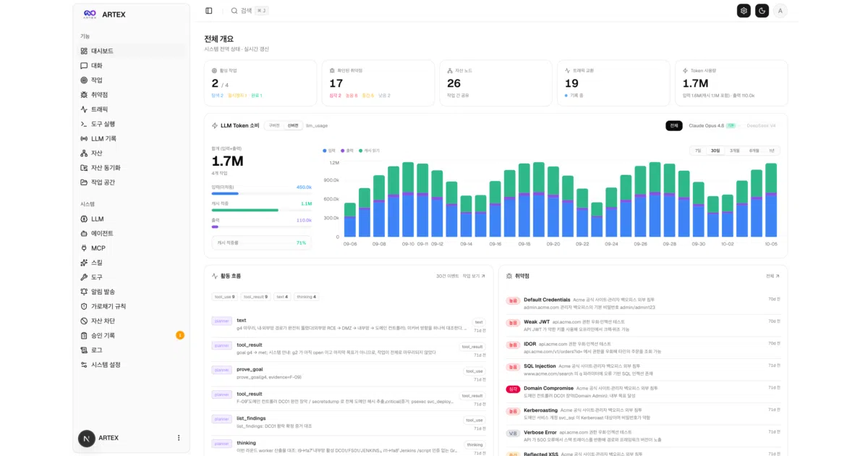This screenshot has height=456, width=868.
Task: Open the 대화 chat bubble icon
Action: 84,65
